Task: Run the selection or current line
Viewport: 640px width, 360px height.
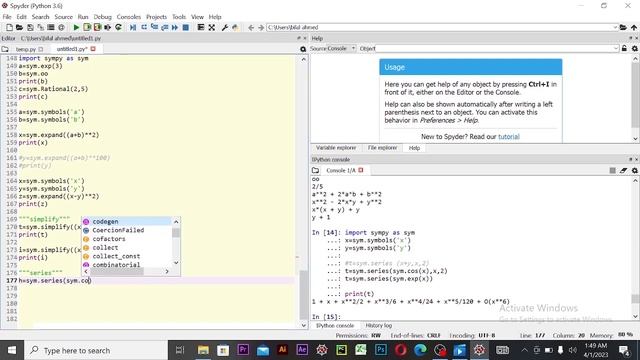Action: click(x=107, y=27)
